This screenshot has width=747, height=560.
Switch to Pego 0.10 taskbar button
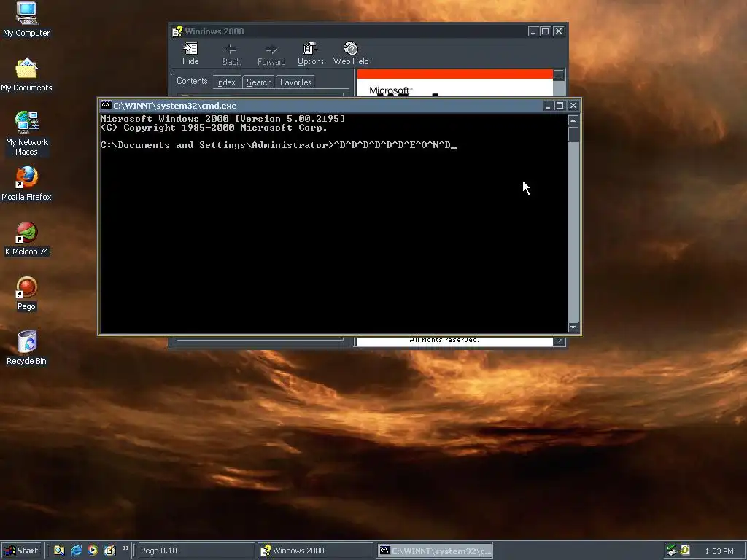point(196,551)
